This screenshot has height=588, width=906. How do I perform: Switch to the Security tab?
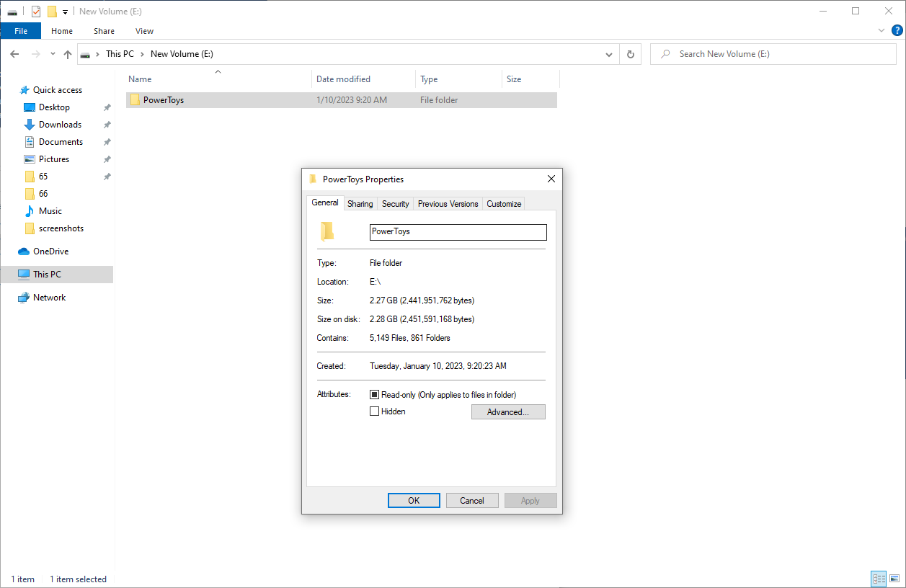[395, 204]
